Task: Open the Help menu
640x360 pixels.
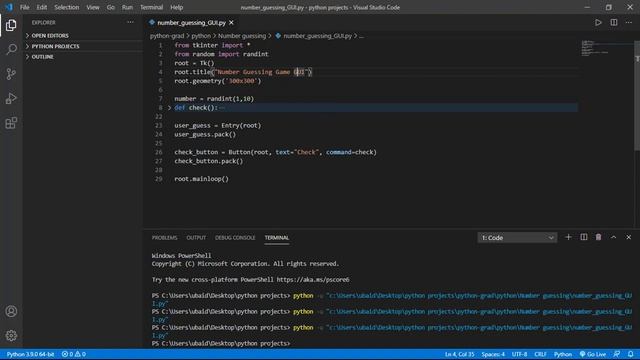Action: (176, 7)
